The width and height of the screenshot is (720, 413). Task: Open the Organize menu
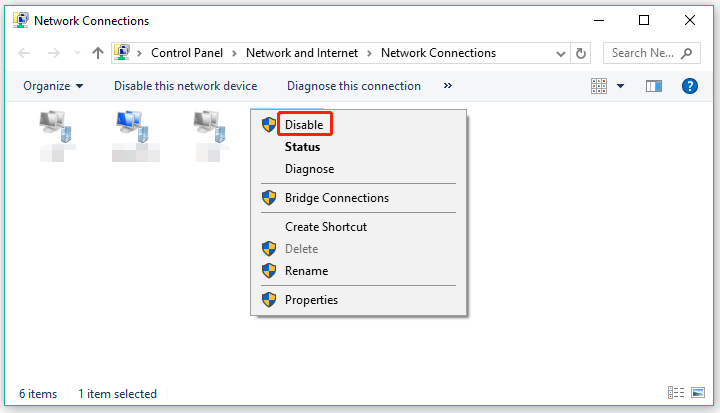point(53,86)
